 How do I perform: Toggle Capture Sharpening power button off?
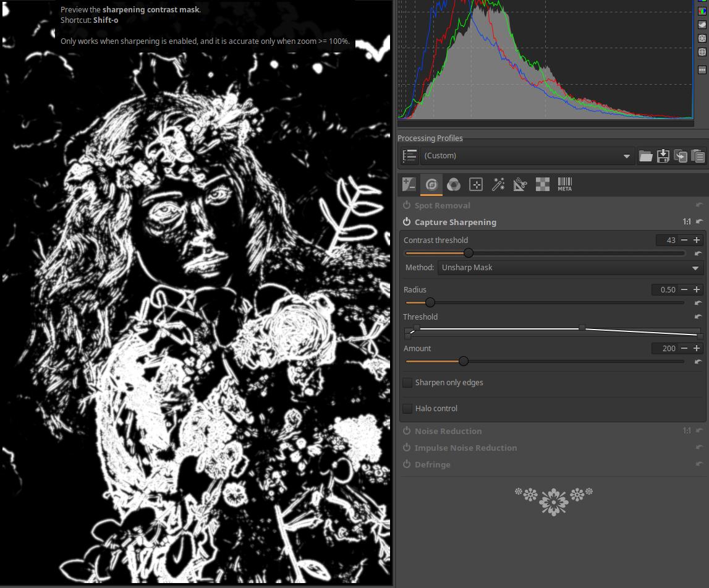pos(407,222)
